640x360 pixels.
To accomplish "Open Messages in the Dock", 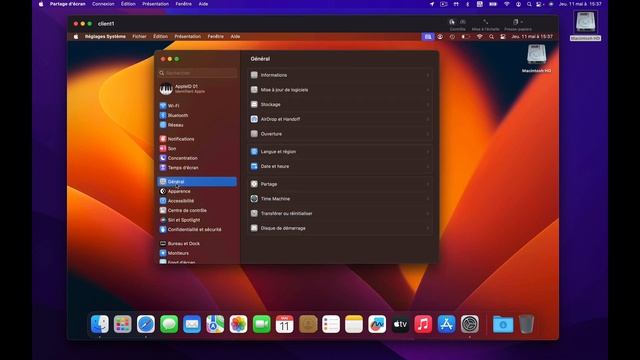I will [169, 324].
